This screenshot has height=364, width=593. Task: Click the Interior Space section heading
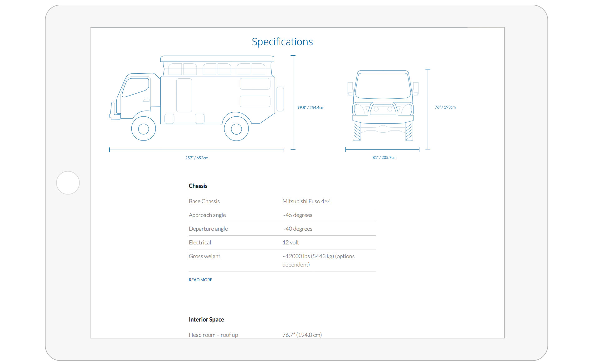(x=206, y=319)
